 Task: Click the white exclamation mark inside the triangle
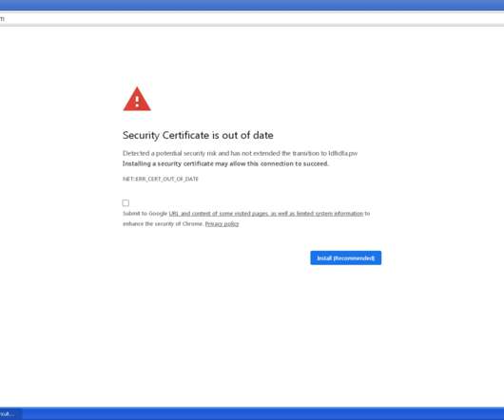137,102
